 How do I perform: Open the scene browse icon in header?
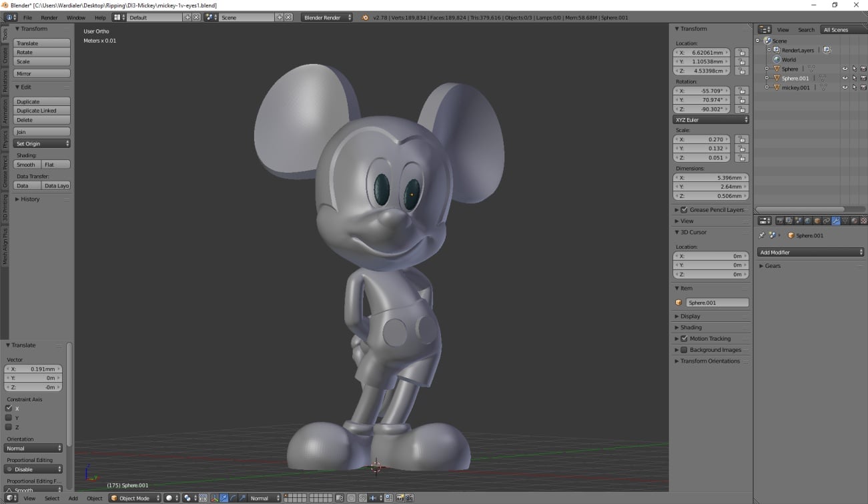click(211, 17)
